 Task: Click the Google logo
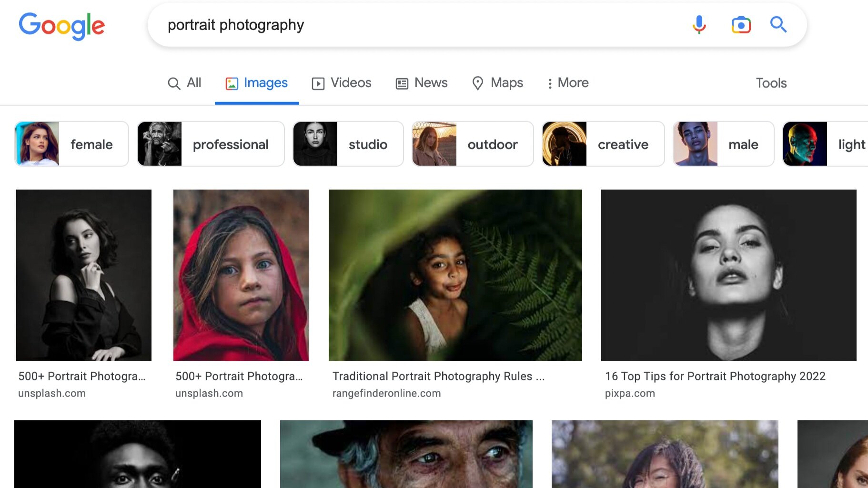(62, 26)
